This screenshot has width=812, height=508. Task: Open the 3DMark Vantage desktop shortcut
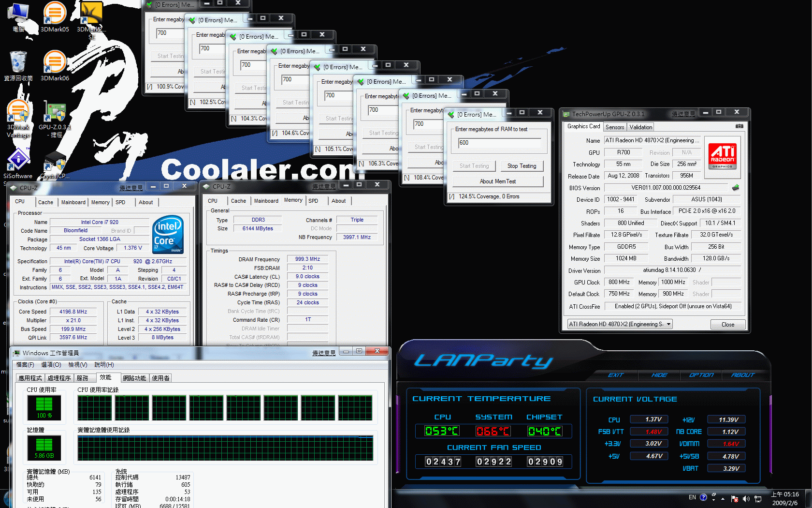(x=18, y=119)
